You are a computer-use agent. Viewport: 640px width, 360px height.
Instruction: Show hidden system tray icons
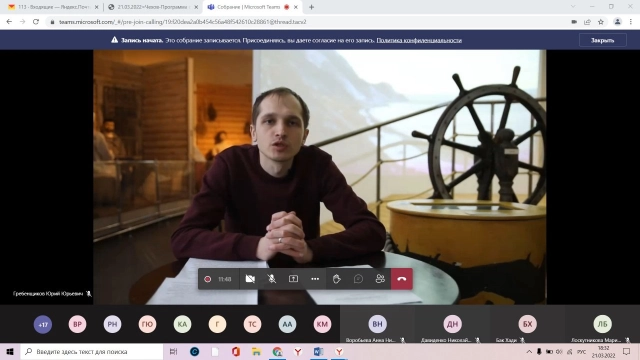coord(529,351)
